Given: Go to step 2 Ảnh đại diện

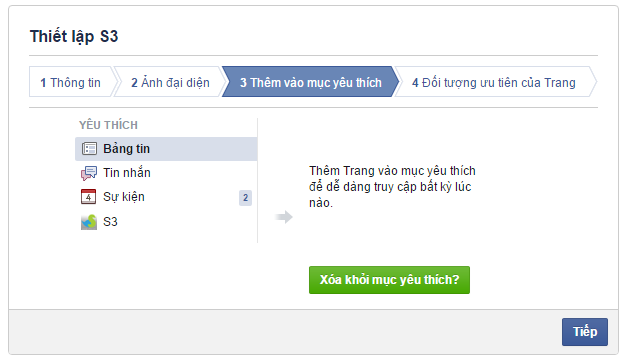Looking at the screenshot, I should click(170, 82).
